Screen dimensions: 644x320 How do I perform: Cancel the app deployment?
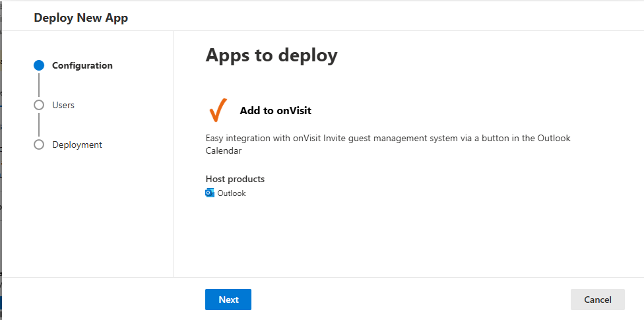click(x=598, y=300)
